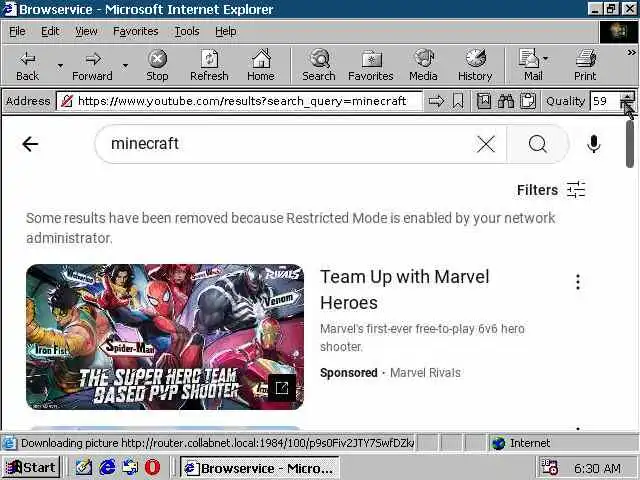Open the Tools menu

pyautogui.click(x=187, y=31)
